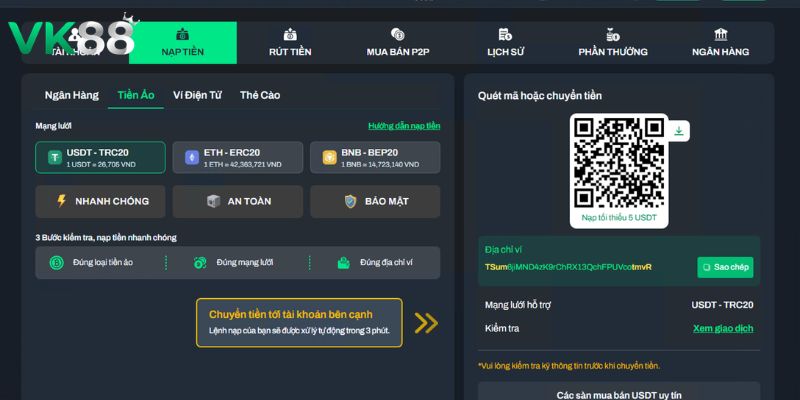Click the history document icon above LỊCH SỬ
This screenshot has height=400, width=800.
(x=505, y=35)
